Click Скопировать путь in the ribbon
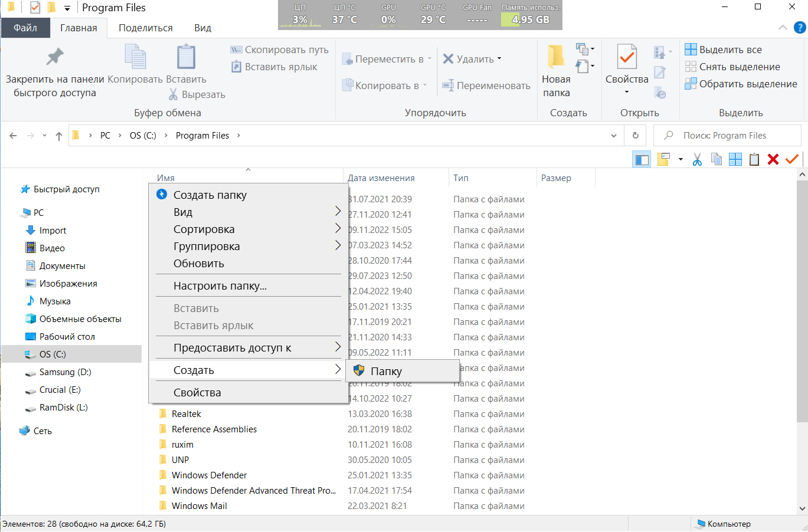808x532 pixels. click(279, 50)
